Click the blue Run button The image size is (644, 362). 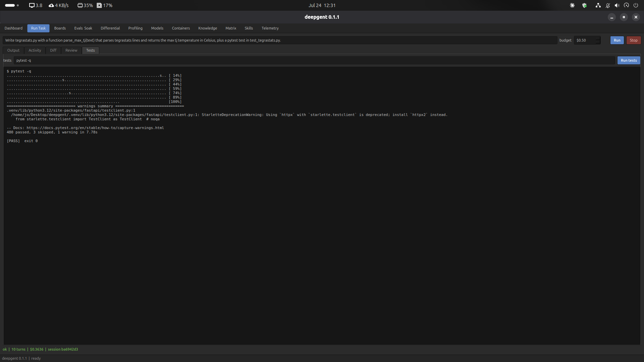pos(617,40)
